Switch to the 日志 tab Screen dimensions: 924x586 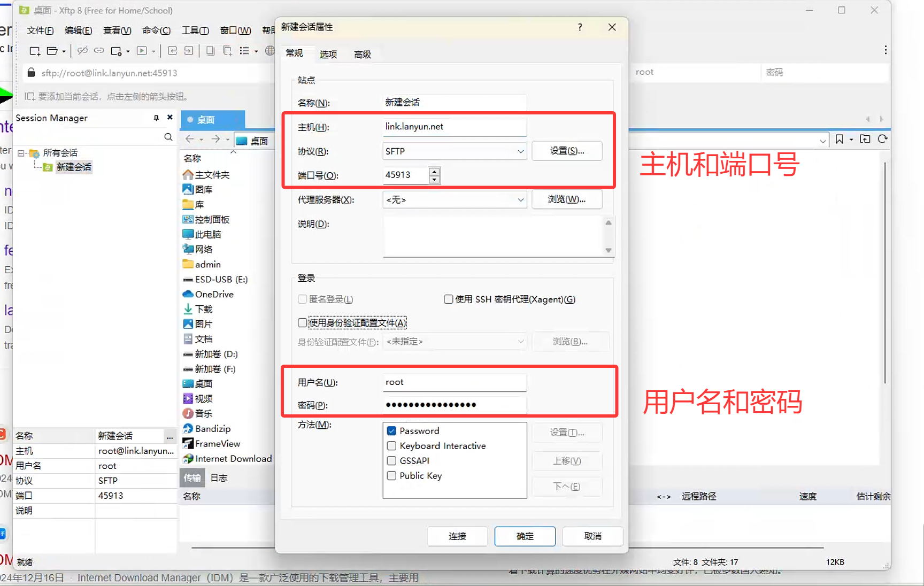(219, 477)
